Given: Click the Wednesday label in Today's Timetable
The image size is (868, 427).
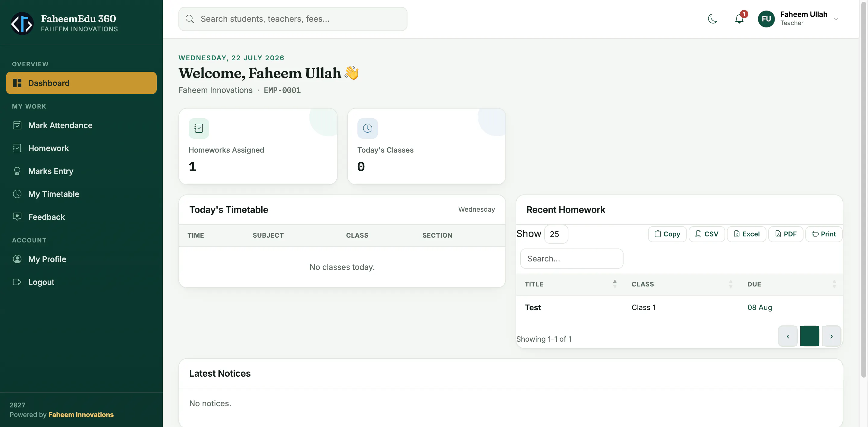Looking at the screenshot, I should pyautogui.click(x=476, y=209).
